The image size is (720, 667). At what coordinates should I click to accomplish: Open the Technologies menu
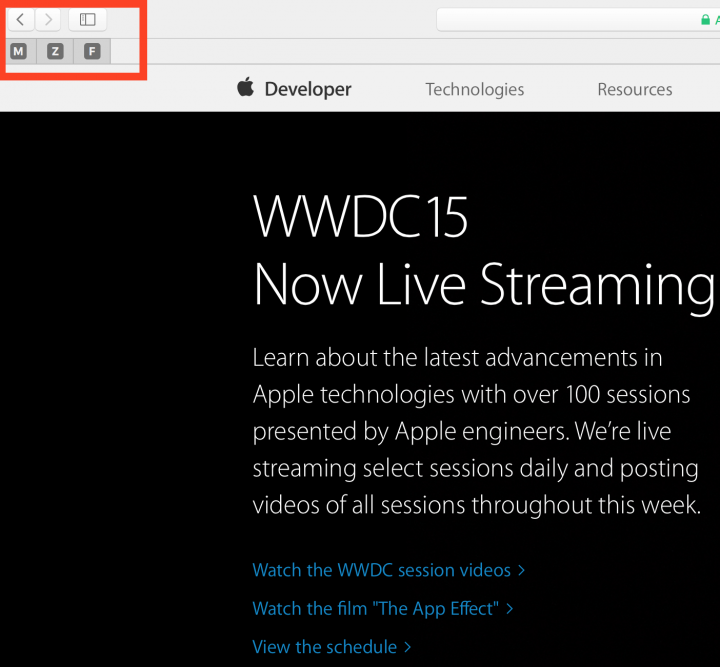[475, 89]
